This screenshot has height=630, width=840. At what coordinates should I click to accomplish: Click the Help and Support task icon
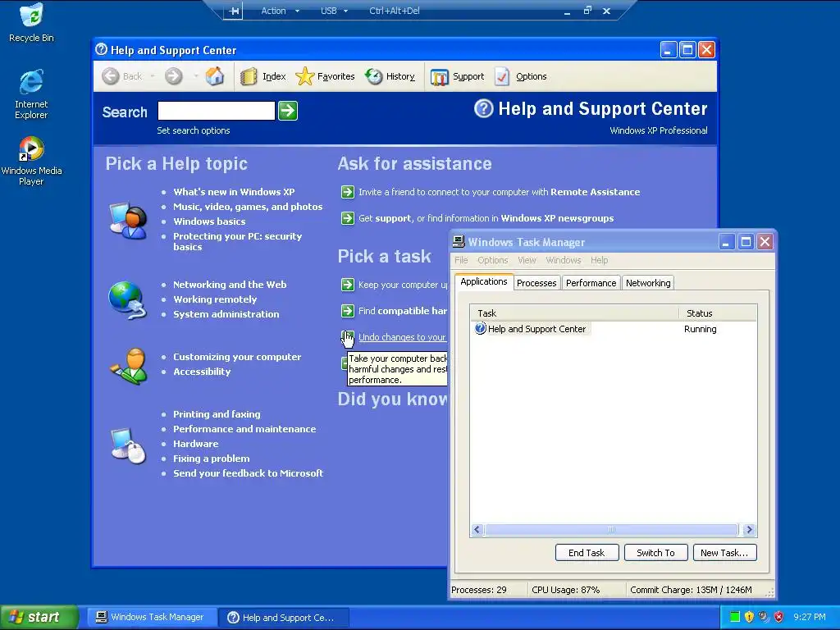point(481,328)
